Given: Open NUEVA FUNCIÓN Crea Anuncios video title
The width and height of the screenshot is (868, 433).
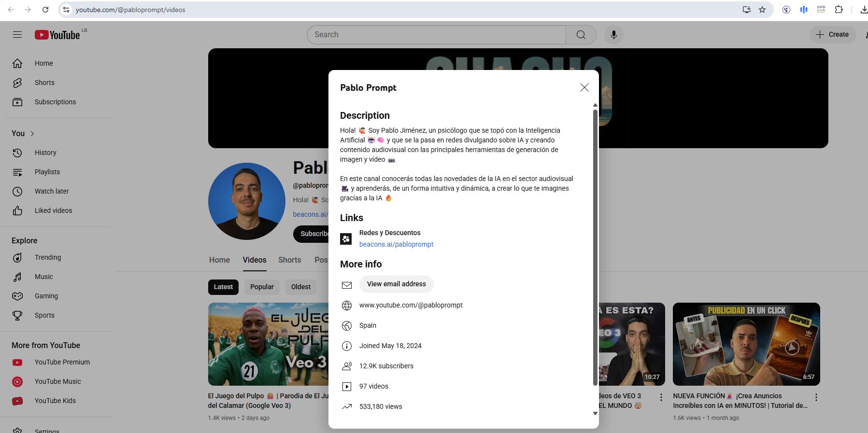Looking at the screenshot, I should 740,401.
